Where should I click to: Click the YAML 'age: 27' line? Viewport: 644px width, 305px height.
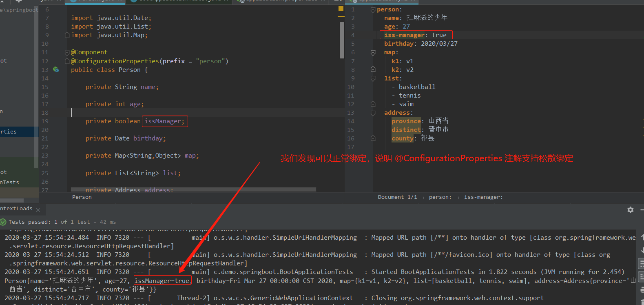coord(397,27)
